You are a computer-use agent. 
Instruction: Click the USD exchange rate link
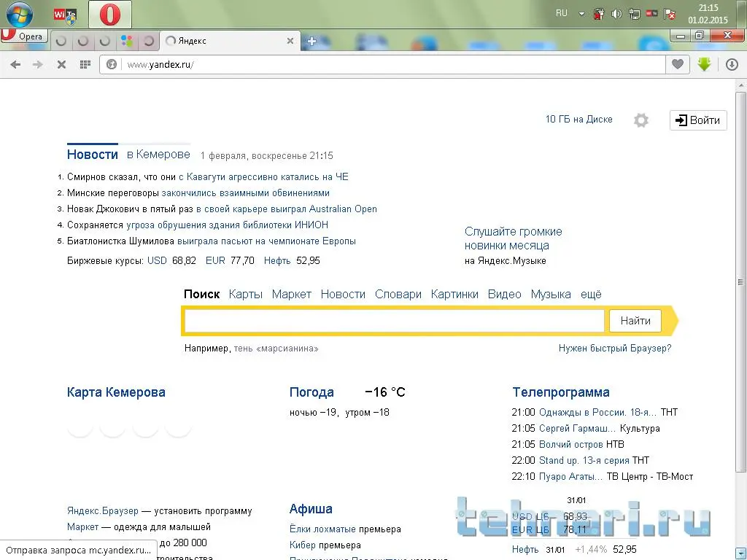pos(158,261)
